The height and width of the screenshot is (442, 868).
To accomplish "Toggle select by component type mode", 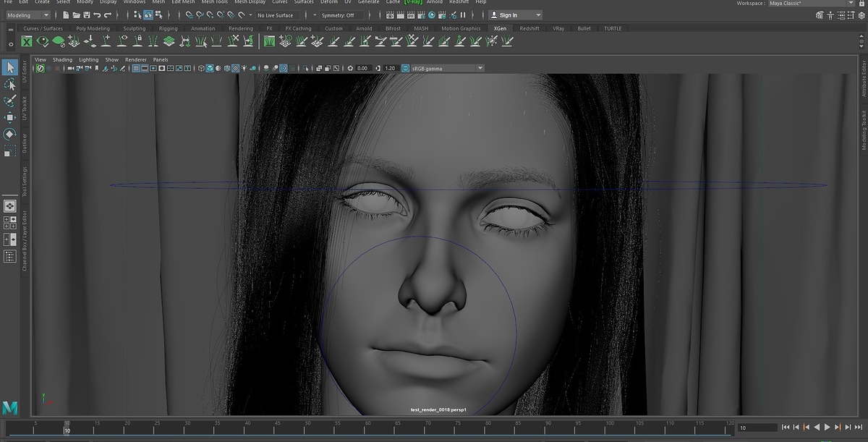I will click(159, 15).
